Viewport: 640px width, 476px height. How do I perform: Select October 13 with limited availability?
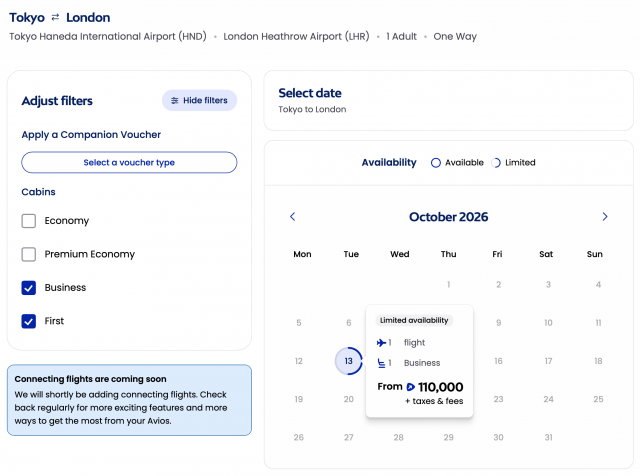tap(349, 361)
